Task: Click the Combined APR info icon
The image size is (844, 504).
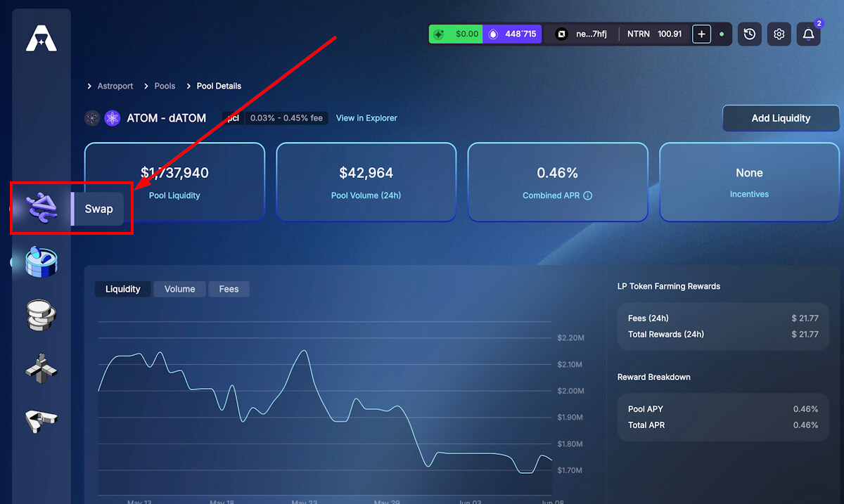Action: tap(588, 195)
